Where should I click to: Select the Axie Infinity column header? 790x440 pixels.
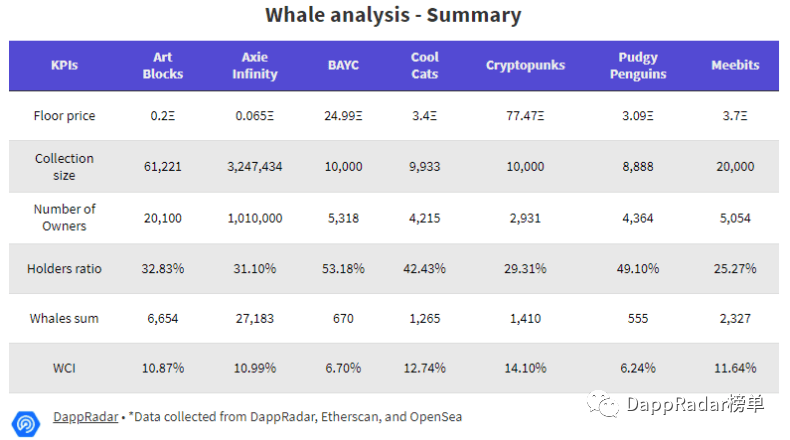(254, 66)
